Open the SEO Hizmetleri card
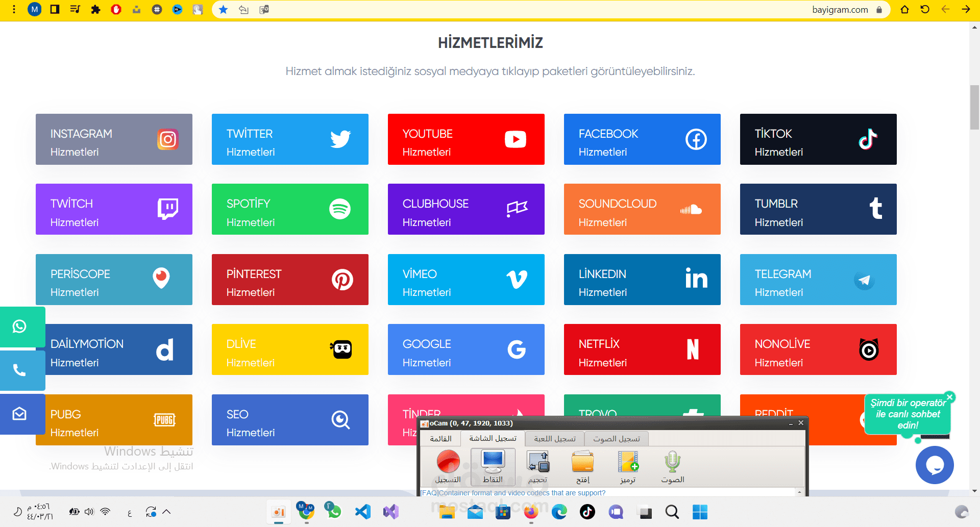The width and height of the screenshot is (980, 527). point(290,420)
